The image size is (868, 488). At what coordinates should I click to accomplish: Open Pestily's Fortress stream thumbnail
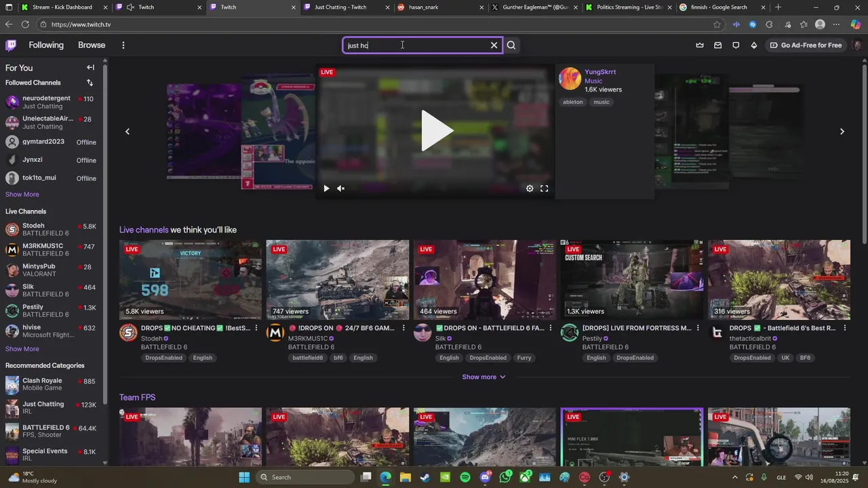coord(632,279)
